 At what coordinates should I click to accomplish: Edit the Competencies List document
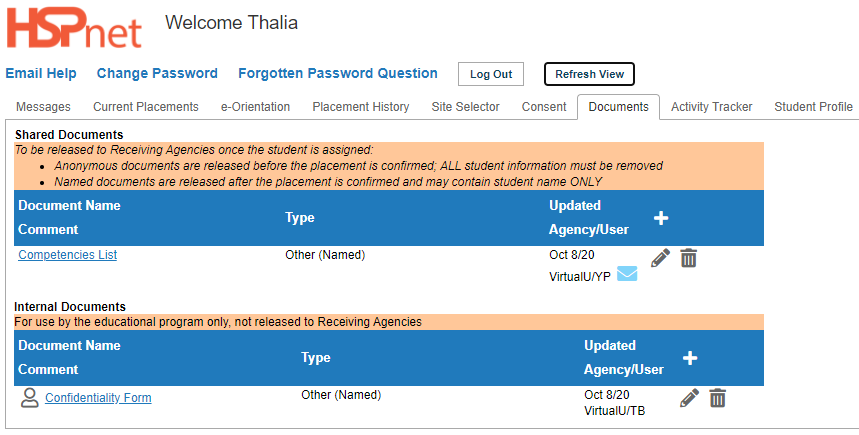(x=660, y=257)
